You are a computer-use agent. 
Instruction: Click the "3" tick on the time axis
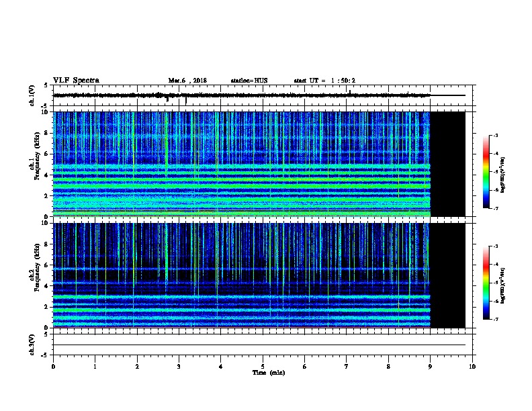pyautogui.click(x=179, y=367)
